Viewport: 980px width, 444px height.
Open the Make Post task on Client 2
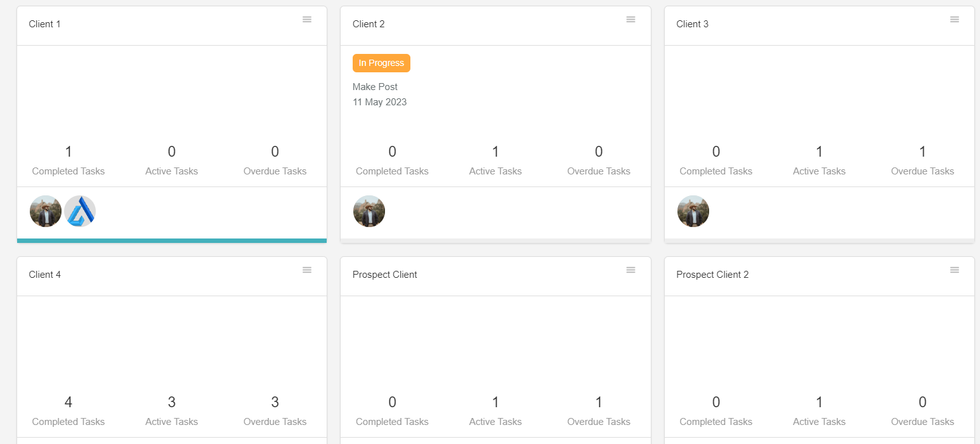pyautogui.click(x=375, y=86)
